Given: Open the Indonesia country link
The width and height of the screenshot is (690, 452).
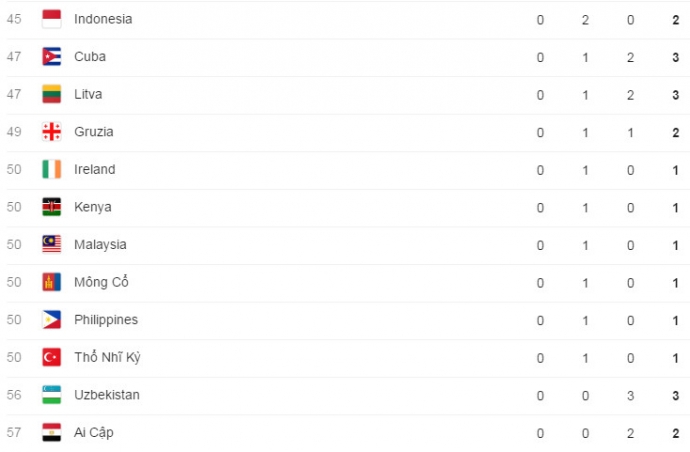Looking at the screenshot, I should [103, 19].
